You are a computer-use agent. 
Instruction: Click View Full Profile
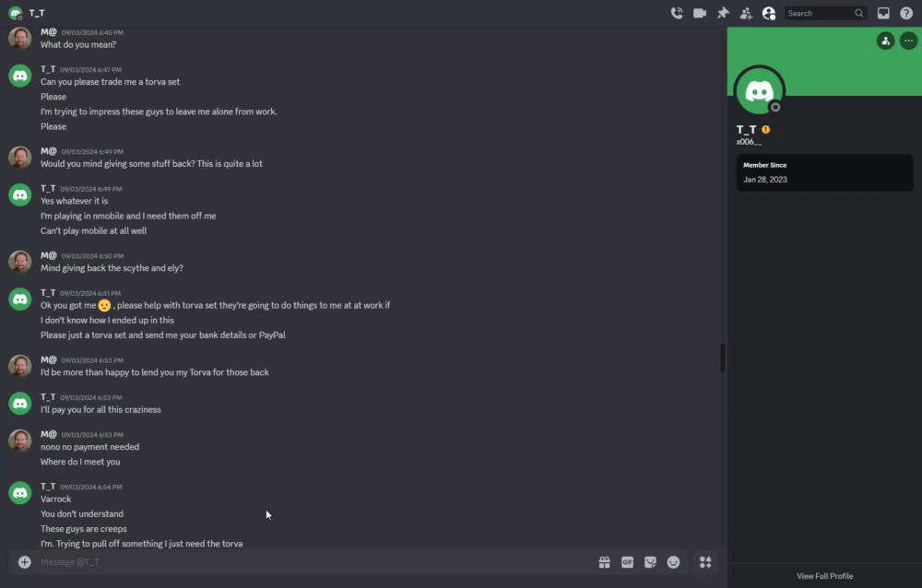[824, 576]
